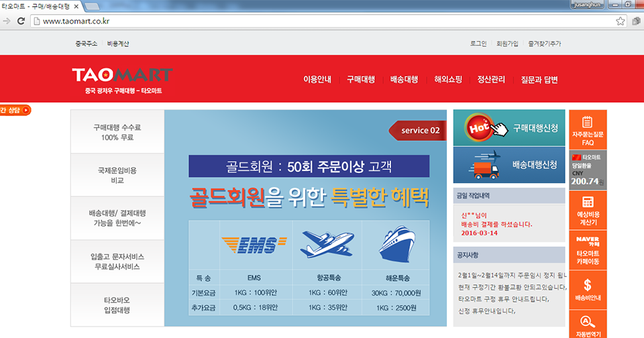The height and width of the screenshot is (338, 644).
Task: Click the 배송대행신청 truck banner
Action: (x=509, y=164)
